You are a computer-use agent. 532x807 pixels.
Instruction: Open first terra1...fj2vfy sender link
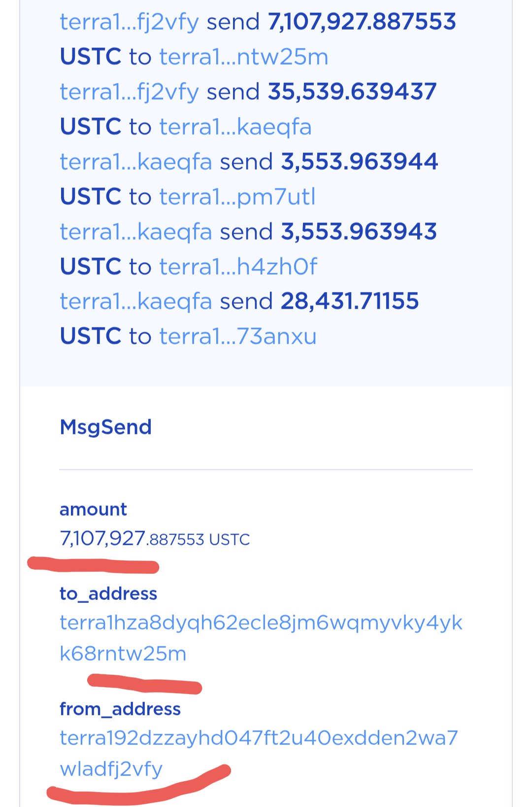129,22
